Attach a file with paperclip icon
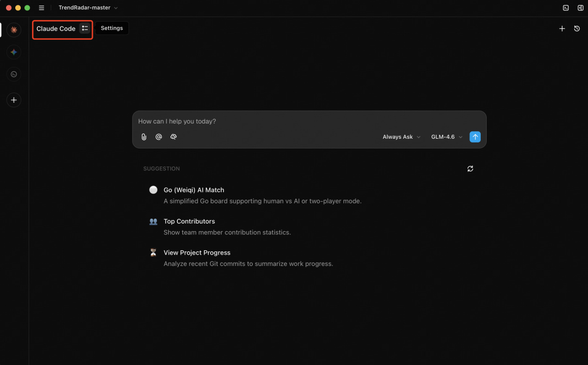 144,137
